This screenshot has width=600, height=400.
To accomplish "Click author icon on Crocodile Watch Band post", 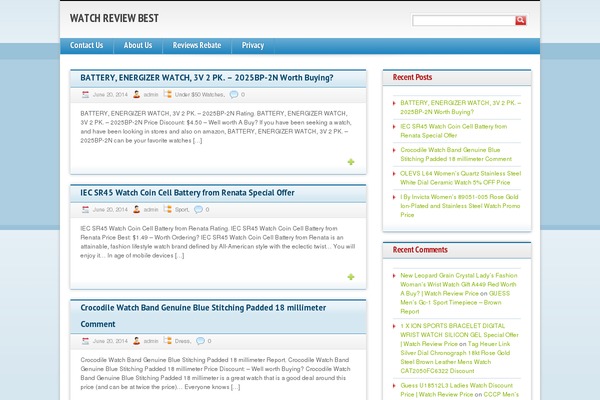I will pyautogui.click(x=137, y=341).
